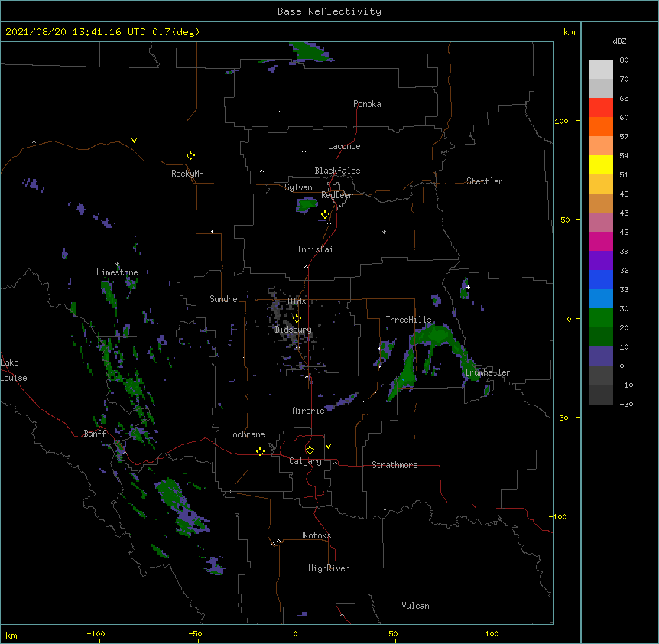Select the light gray 70-80 dBZ swatch
The image size is (659, 644).
[x=601, y=70]
